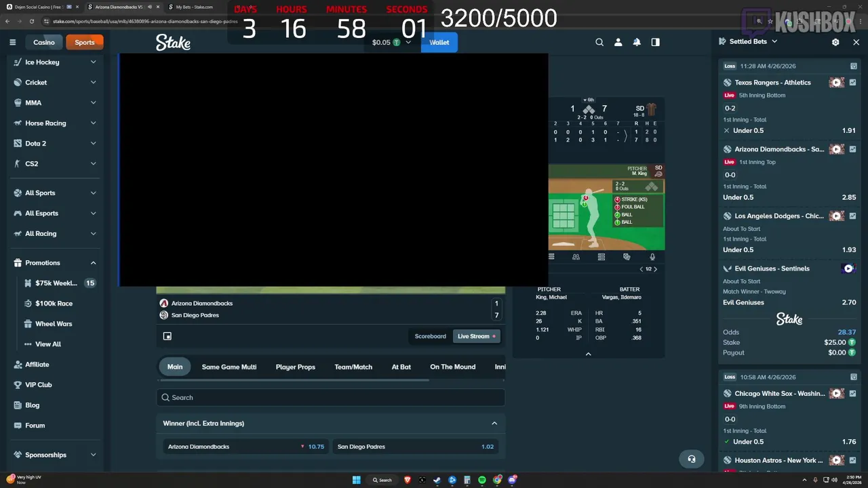Switch to the Scoreboard view
Image resolution: width=868 pixels, height=488 pixels.
[x=431, y=336]
